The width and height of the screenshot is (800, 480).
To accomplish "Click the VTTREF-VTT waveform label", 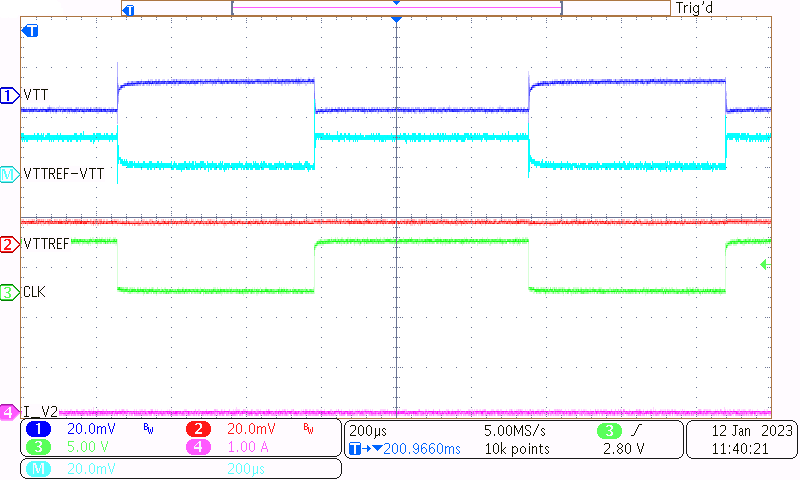I will 64,174.
